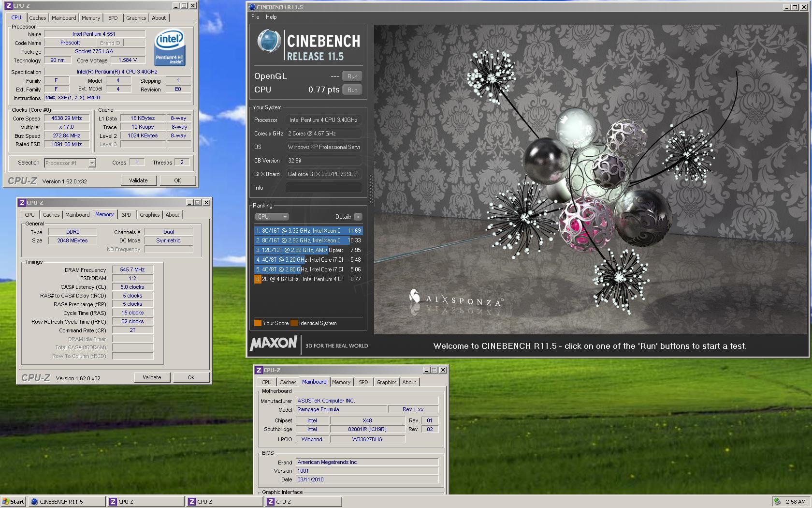
Task: Click the Windows Start button
Action: 14,502
